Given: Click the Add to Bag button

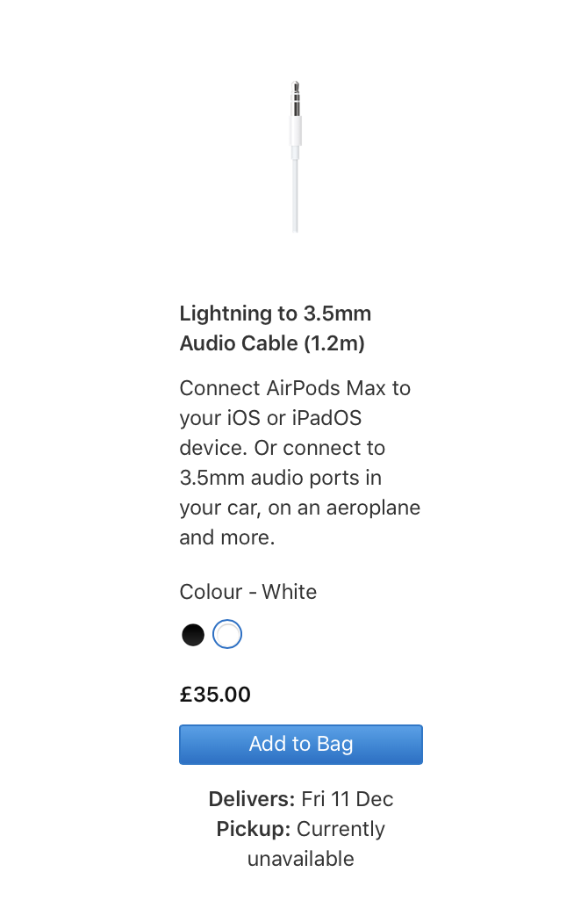Looking at the screenshot, I should click(301, 745).
